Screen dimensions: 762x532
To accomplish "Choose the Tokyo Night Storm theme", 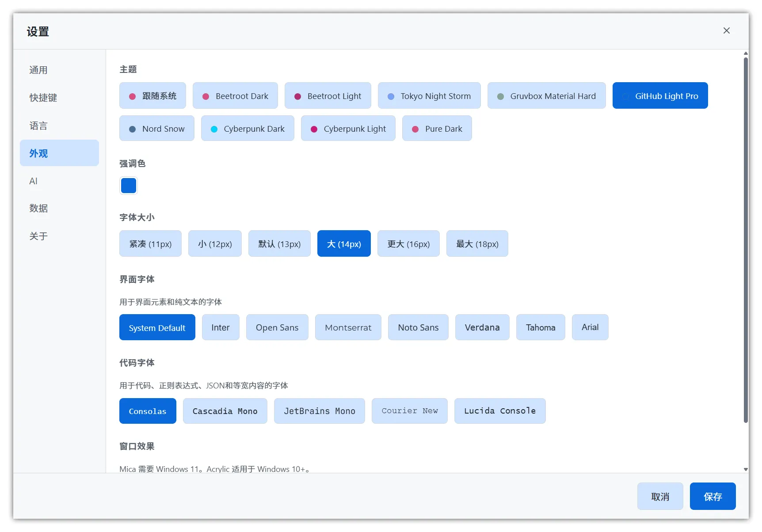I will 429,96.
